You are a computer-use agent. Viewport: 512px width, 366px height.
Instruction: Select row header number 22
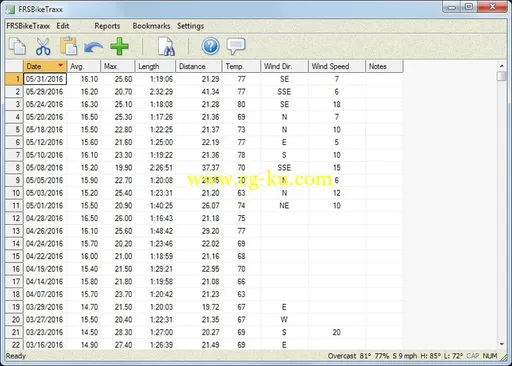[14, 344]
